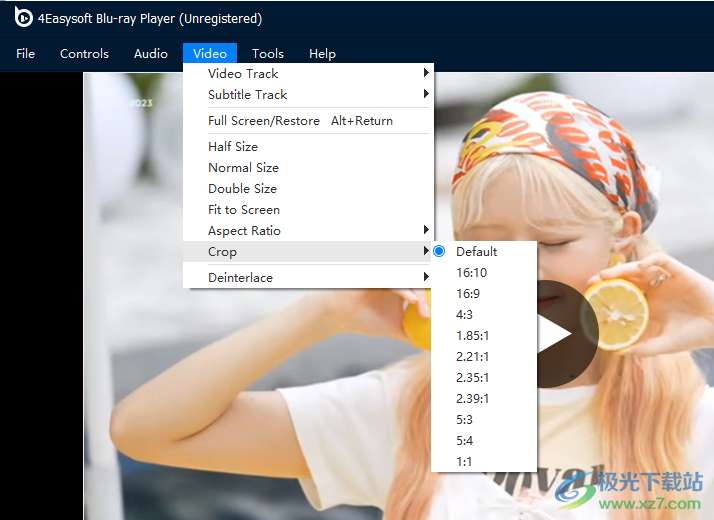Choose 16:10 crop ratio

point(484,272)
